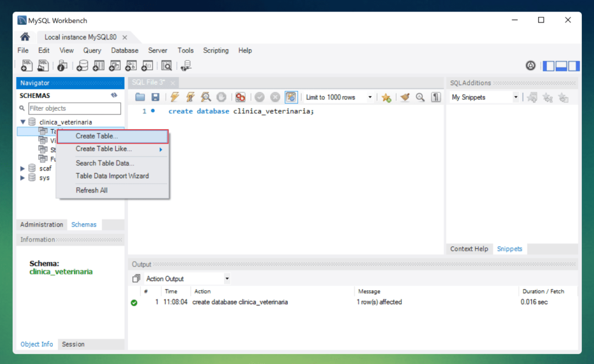The height and width of the screenshot is (364, 594).
Task: Commit transaction check icon
Action: point(259,97)
